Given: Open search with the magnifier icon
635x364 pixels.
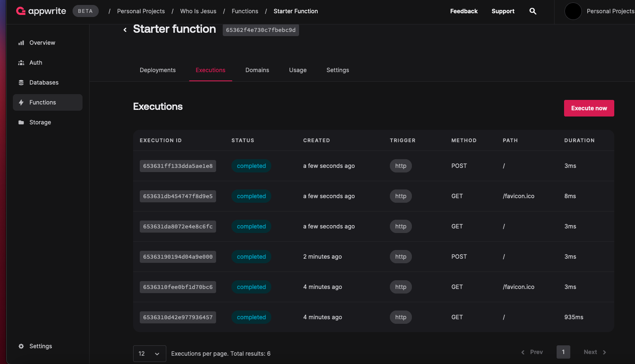Looking at the screenshot, I should 533,11.
